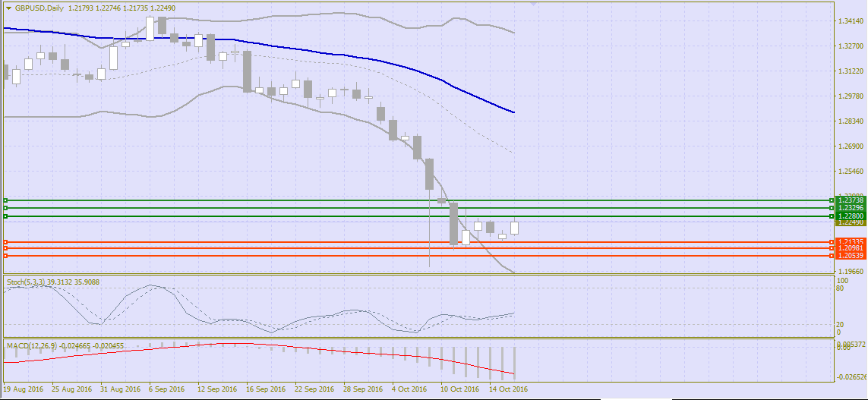This screenshot has height=400, width=868.
Task: Click the green 1.23738 price label
Action: [851, 200]
